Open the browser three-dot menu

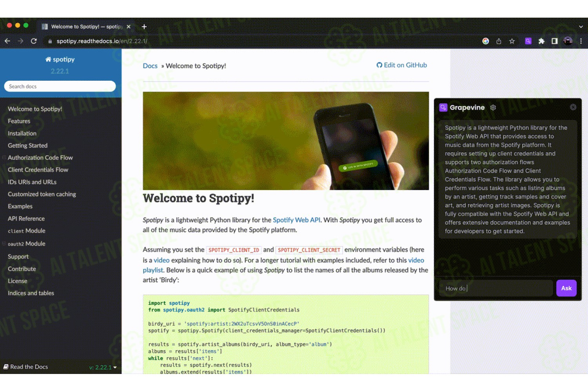[x=581, y=41]
